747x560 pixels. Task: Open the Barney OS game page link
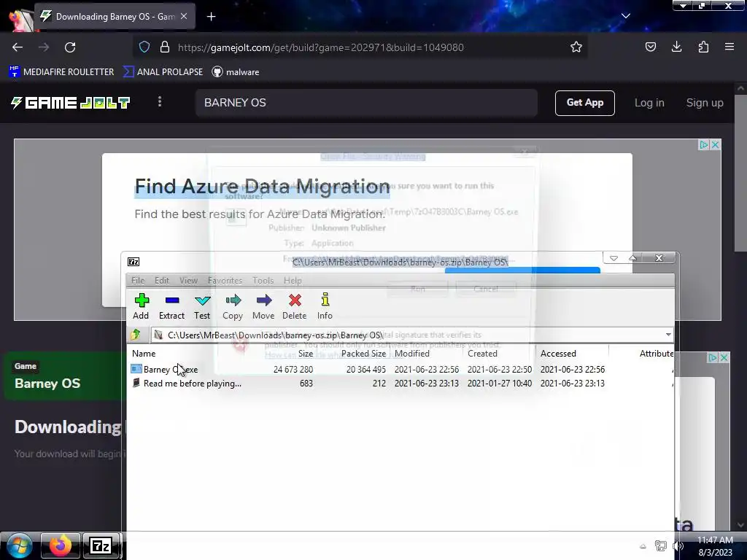click(x=47, y=384)
